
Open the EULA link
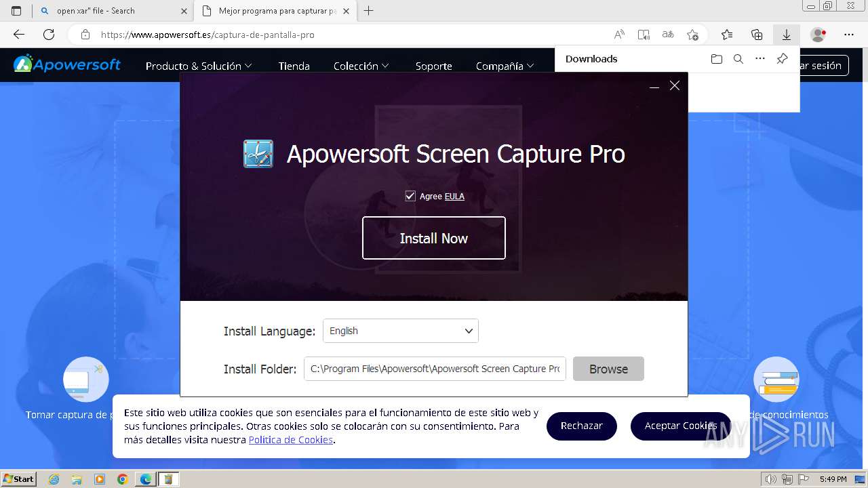click(x=454, y=197)
